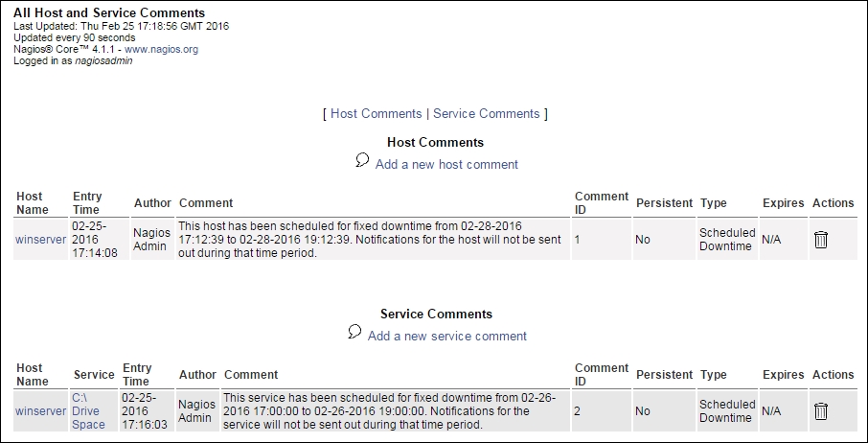Image resolution: width=868 pixels, height=443 pixels.
Task: Click Service column header
Action: point(94,375)
